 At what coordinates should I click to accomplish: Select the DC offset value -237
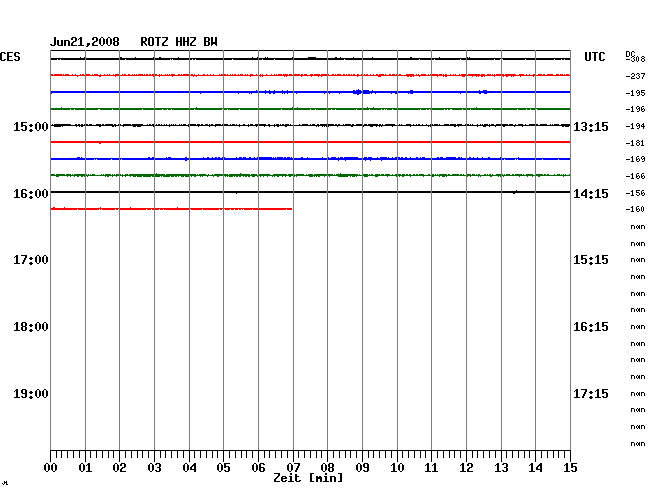pyautogui.click(x=635, y=76)
